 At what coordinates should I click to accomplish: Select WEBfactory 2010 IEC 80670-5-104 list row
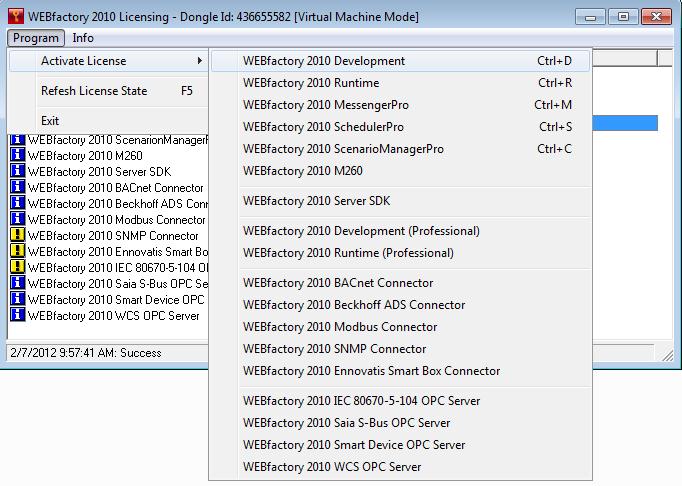coord(118,268)
